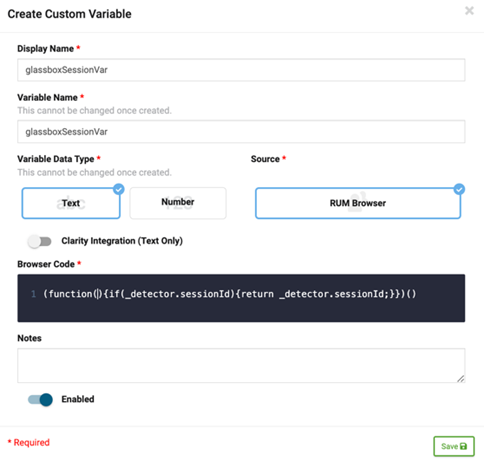Screen dimensions: 484x461
Task: Toggle Clarity Integration switch
Action: pyautogui.click(x=40, y=241)
